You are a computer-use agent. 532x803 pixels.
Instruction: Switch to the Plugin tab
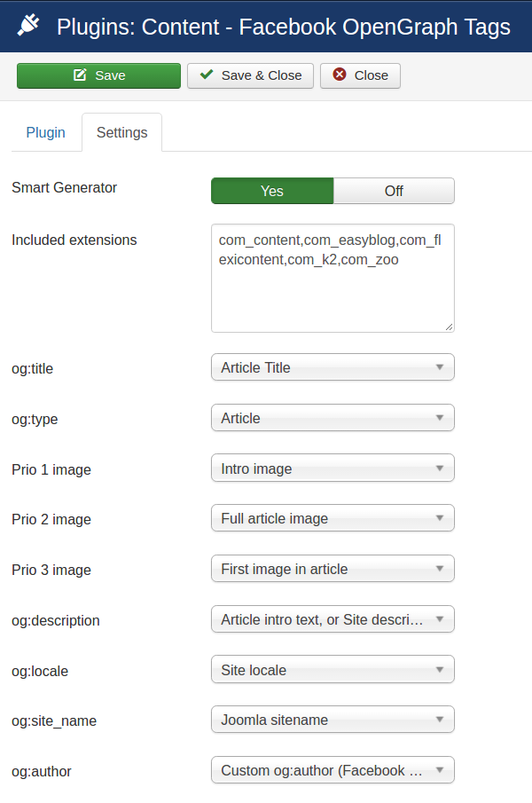click(45, 132)
